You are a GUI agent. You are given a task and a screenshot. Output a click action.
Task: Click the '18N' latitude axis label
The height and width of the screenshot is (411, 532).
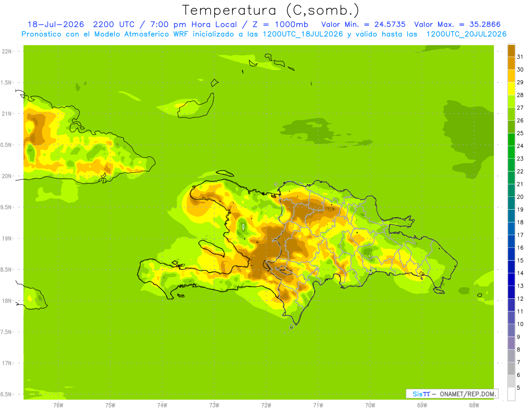(x=6, y=301)
